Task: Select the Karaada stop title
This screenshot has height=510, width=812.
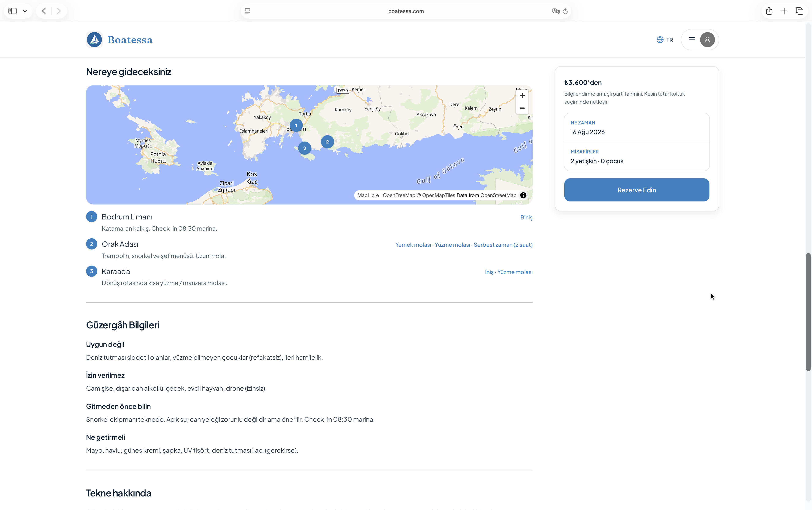Action: [x=116, y=272]
